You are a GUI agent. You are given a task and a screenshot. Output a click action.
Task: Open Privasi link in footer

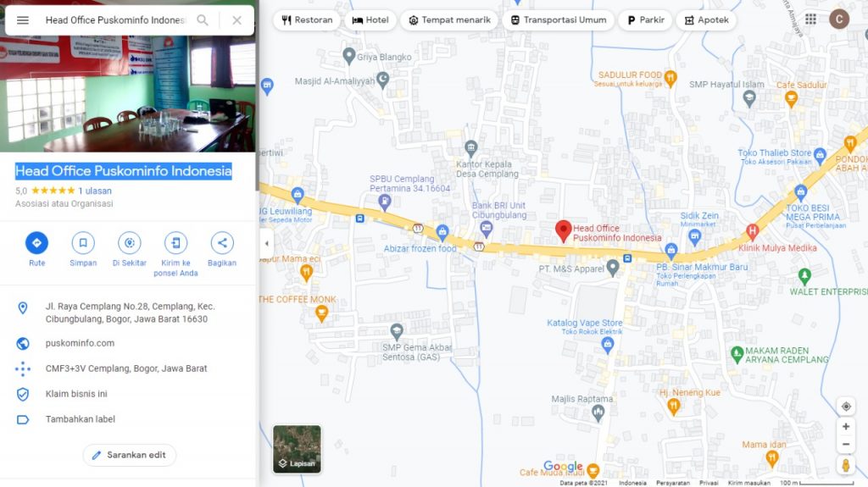click(709, 483)
